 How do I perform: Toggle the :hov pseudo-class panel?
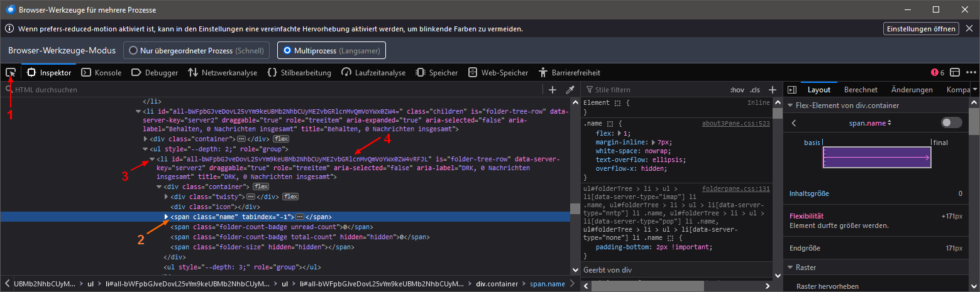(x=737, y=90)
